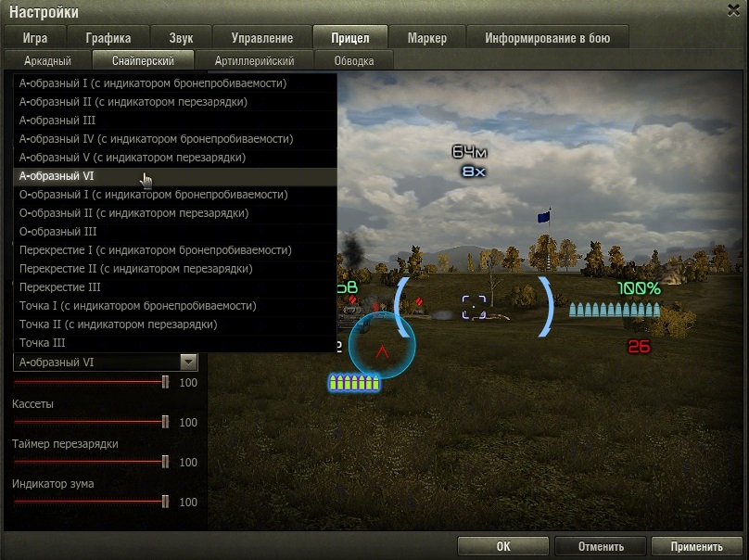Screen dimensions: 749x560
Task: Choose the highlighted А-образный VI list item
Action: [x=175, y=176]
